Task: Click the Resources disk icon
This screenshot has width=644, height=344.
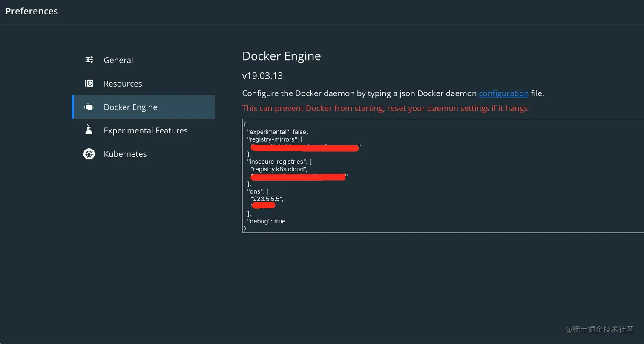Action: click(x=89, y=83)
